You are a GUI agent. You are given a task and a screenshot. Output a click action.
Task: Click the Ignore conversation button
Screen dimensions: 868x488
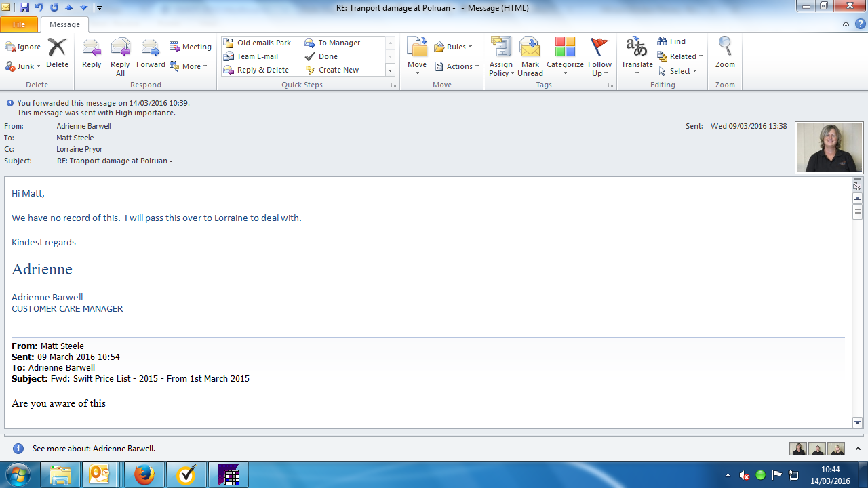pyautogui.click(x=23, y=47)
